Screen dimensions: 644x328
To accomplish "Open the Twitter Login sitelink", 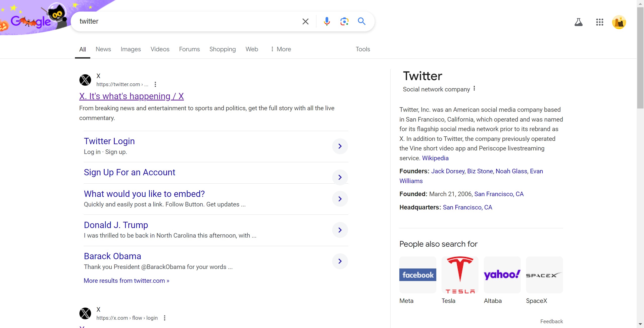I will click(109, 141).
